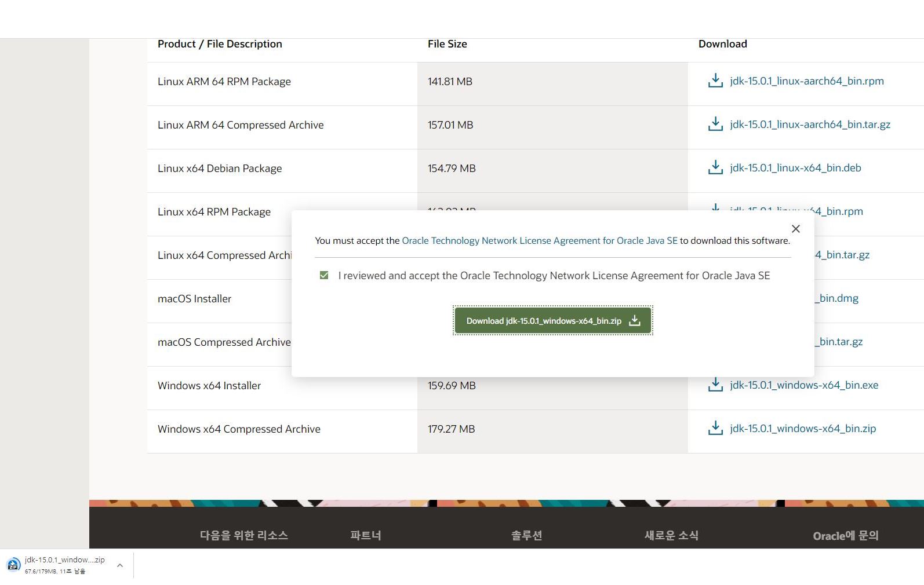
Task: Open jdk-15.0.1_linux-aarch64_bin.rpm link
Action: pyautogui.click(x=807, y=81)
